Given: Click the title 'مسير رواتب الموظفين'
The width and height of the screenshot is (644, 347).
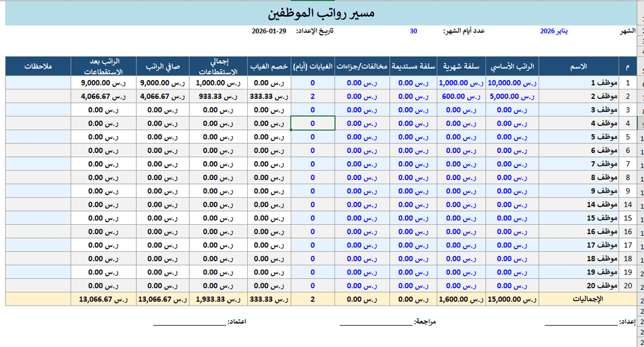Looking at the screenshot, I should 321,13.
